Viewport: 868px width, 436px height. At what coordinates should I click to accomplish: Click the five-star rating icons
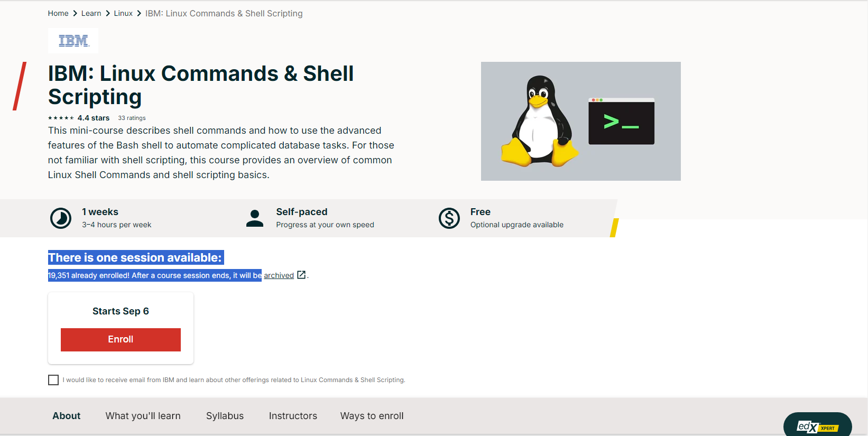coord(61,118)
